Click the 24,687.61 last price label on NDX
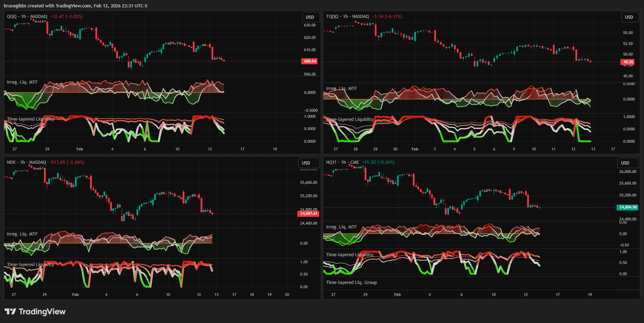This screenshot has width=644, height=323. 308,214
